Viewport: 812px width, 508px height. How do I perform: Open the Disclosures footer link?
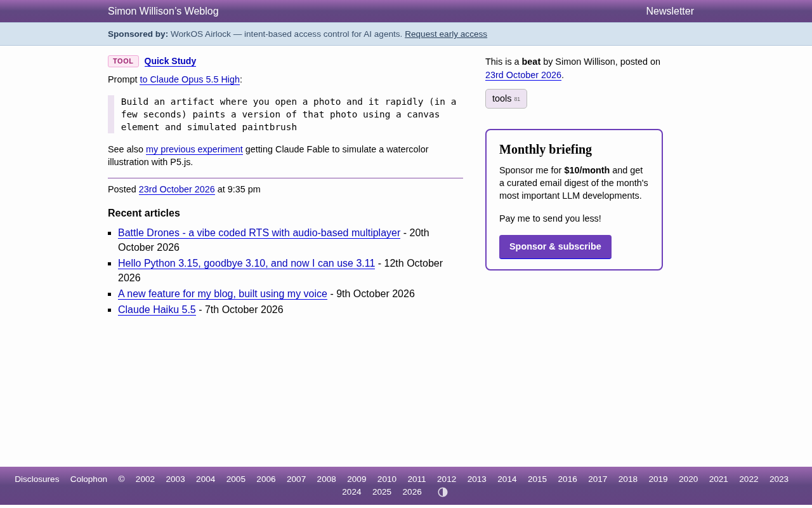pos(37,479)
